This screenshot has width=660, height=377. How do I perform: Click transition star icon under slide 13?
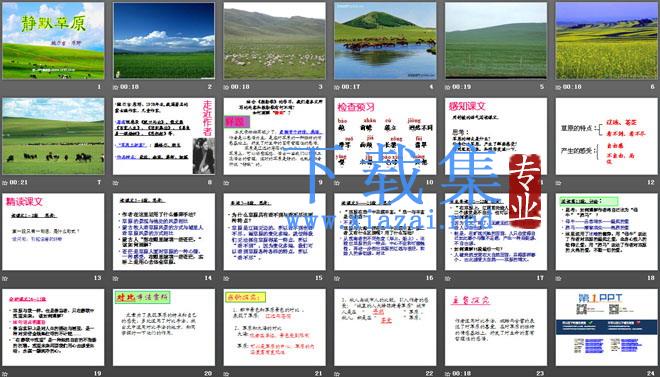tap(5, 278)
